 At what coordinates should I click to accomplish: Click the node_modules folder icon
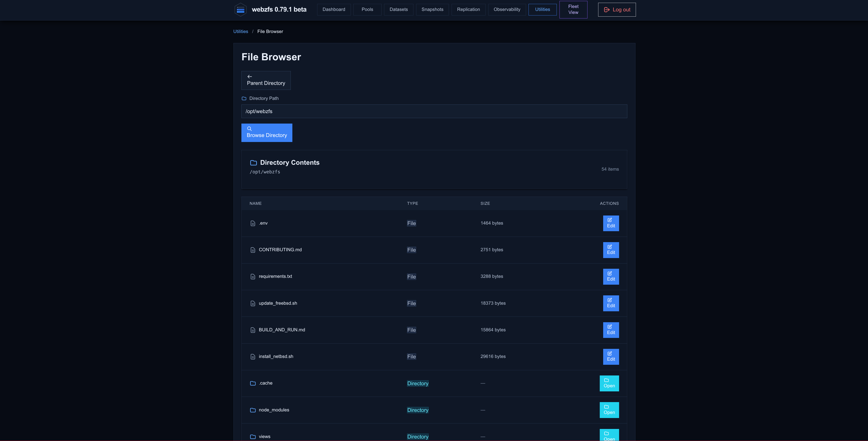pyautogui.click(x=253, y=410)
